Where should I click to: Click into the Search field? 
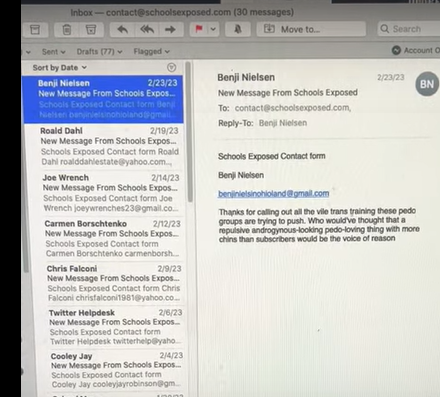click(409, 29)
